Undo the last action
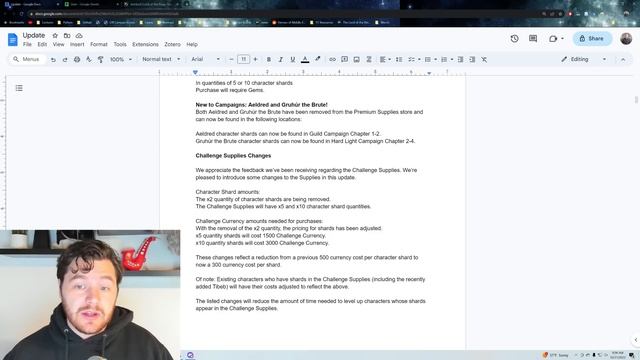The image size is (640, 360). (53, 60)
